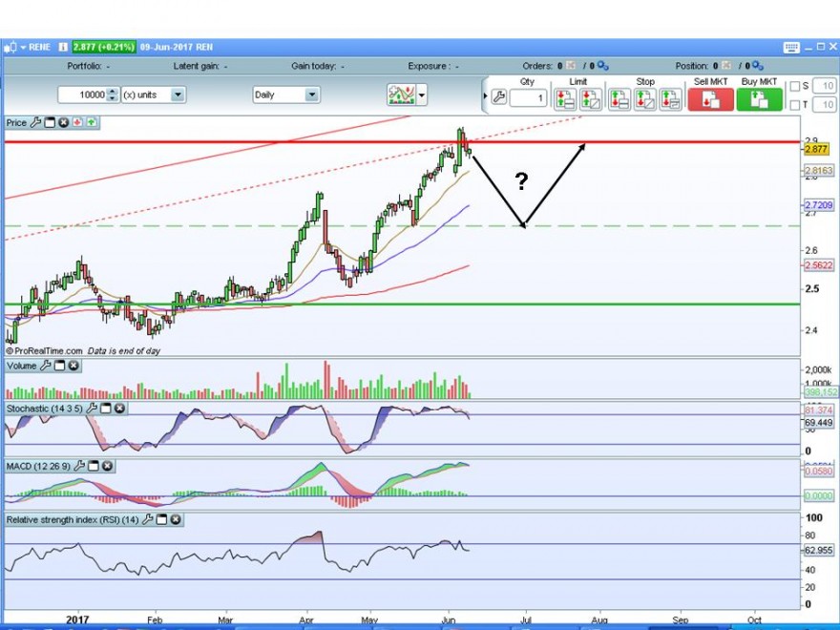Close the Volume indicator panel
The width and height of the screenshot is (840, 630).
tap(73, 366)
